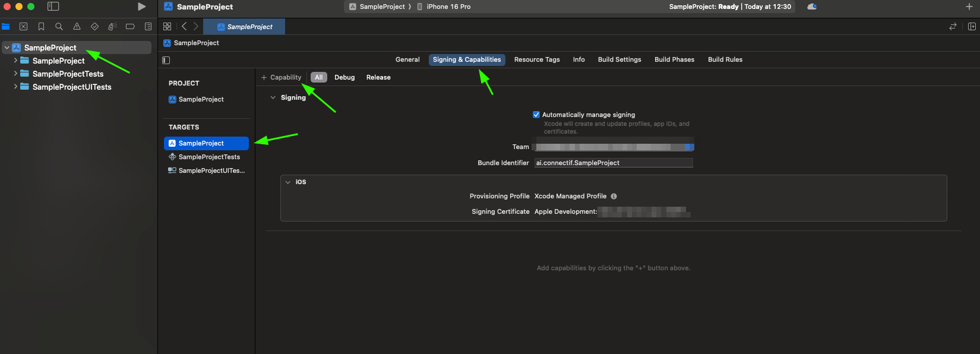
Task: Open the Bookmark navigator
Action: (41, 26)
